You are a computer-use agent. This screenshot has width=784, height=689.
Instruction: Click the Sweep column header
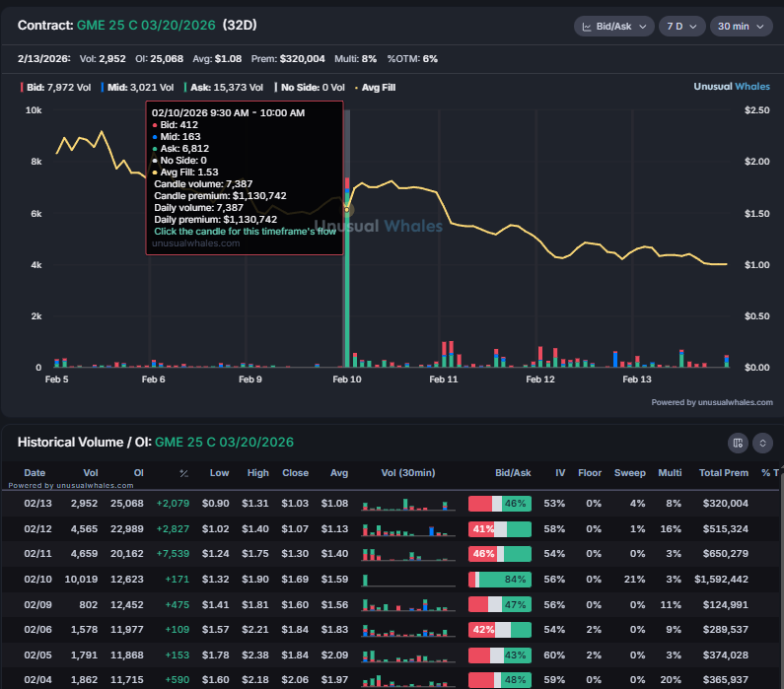point(629,473)
